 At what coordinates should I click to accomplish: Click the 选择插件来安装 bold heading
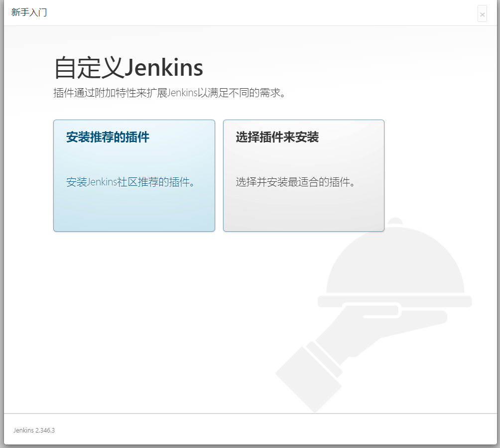277,138
